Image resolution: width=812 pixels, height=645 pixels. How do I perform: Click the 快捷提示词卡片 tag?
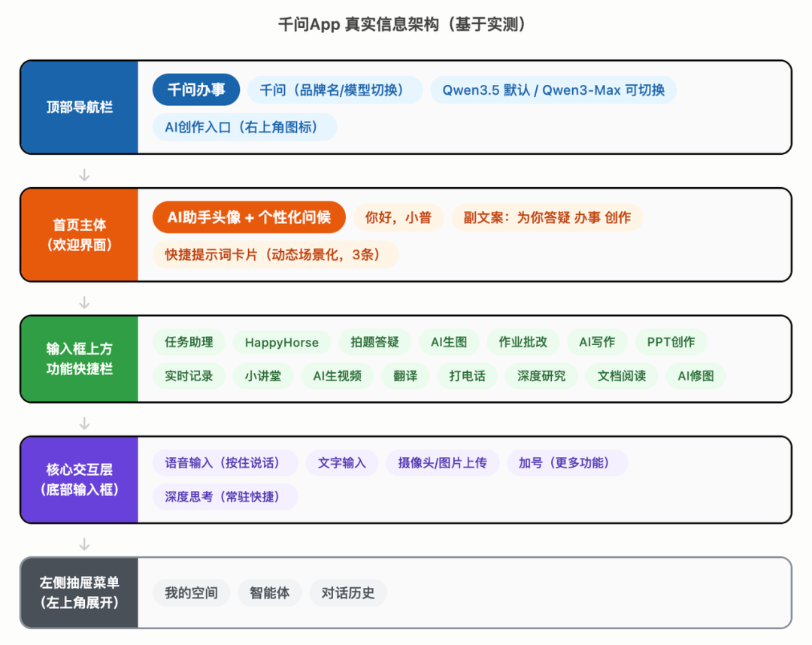pyautogui.click(x=275, y=255)
